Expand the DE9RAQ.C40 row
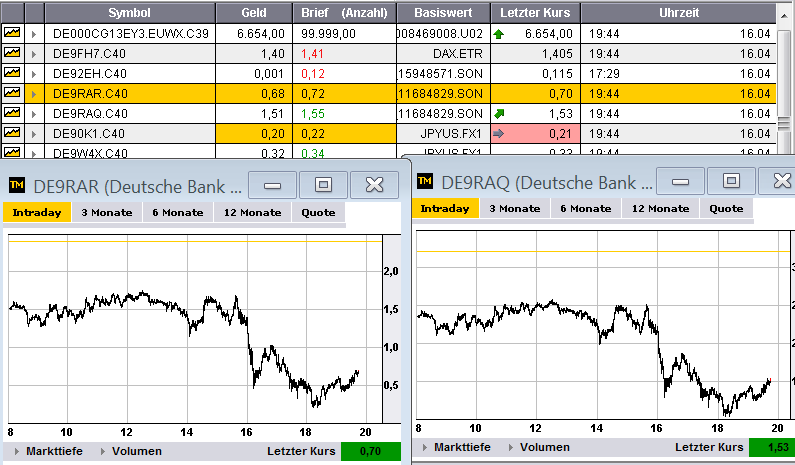The height and width of the screenshot is (465, 795). point(34,114)
